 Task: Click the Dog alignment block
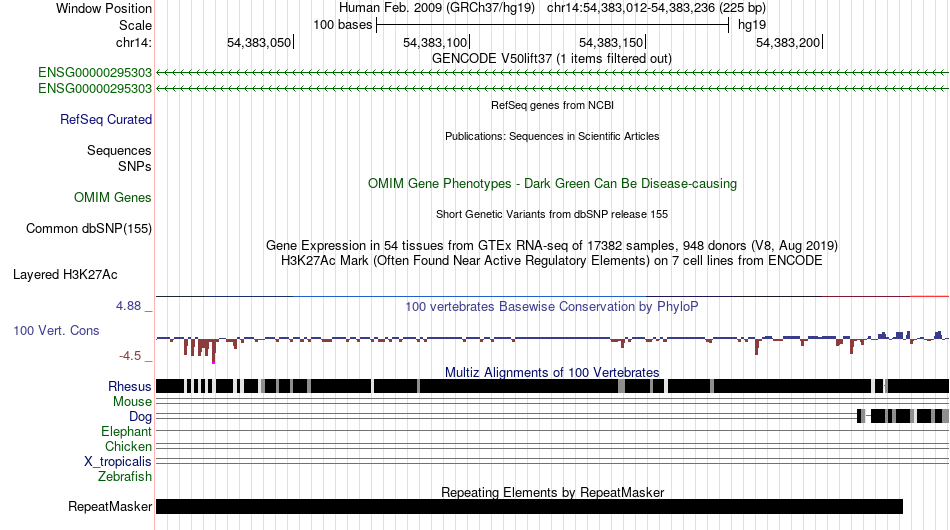click(903, 416)
